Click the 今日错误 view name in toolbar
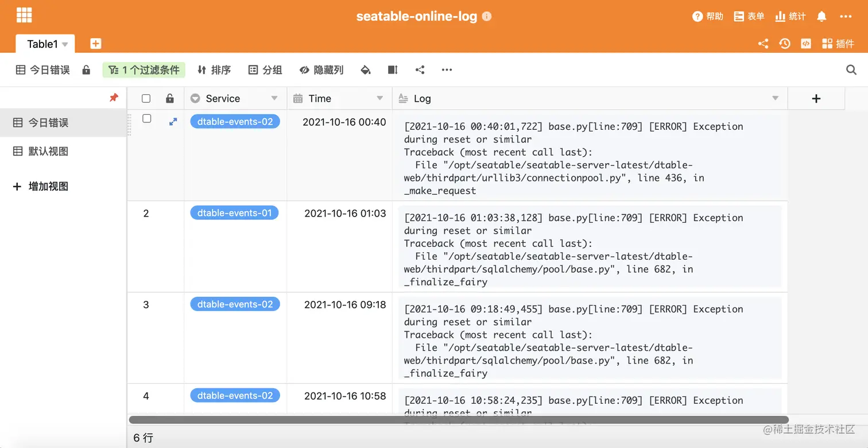The image size is (868, 448). 42,70
